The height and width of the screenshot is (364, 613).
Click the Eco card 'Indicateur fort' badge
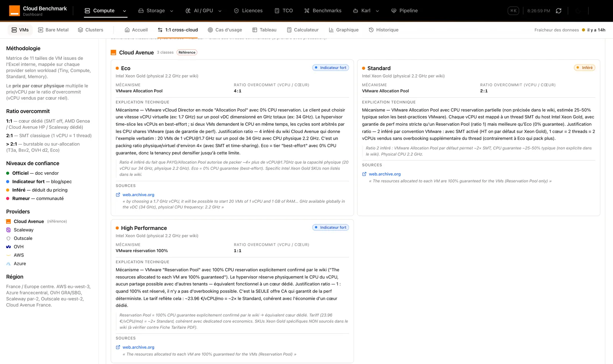331,68
